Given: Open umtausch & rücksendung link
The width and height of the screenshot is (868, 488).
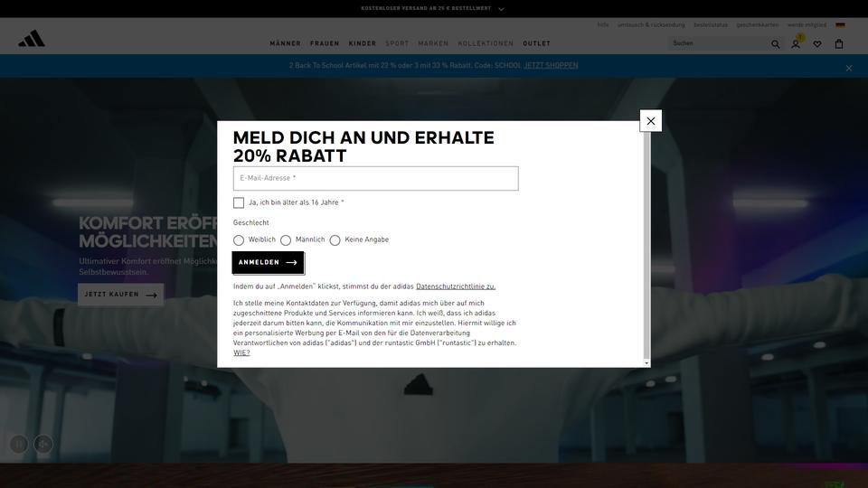Looking at the screenshot, I should point(651,25).
